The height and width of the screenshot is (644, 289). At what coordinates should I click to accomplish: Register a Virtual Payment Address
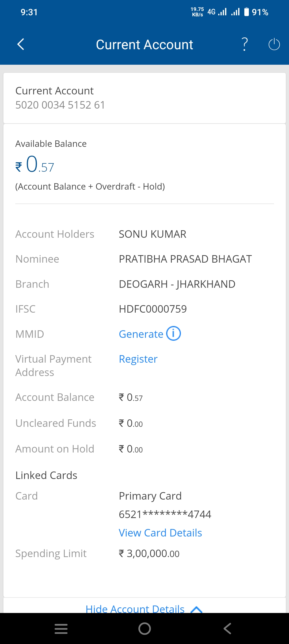coord(138,359)
